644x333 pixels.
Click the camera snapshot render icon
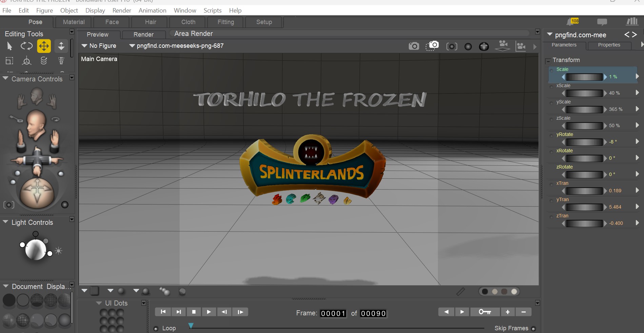(x=414, y=46)
